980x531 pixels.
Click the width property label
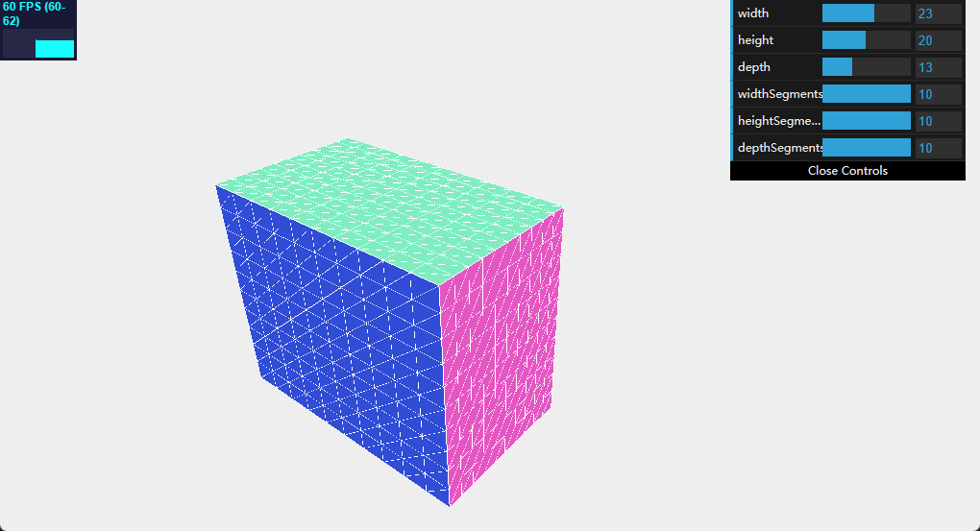753,13
